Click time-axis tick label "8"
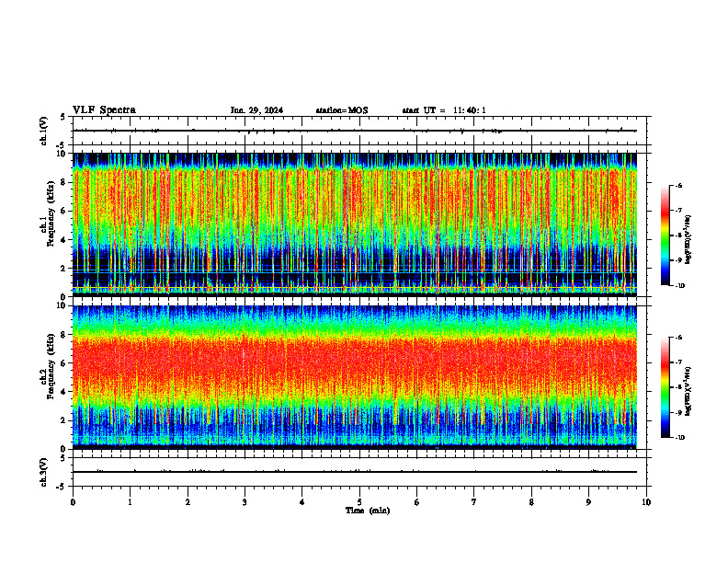This screenshot has width=728, height=563. pyautogui.click(x=531, y=502)
